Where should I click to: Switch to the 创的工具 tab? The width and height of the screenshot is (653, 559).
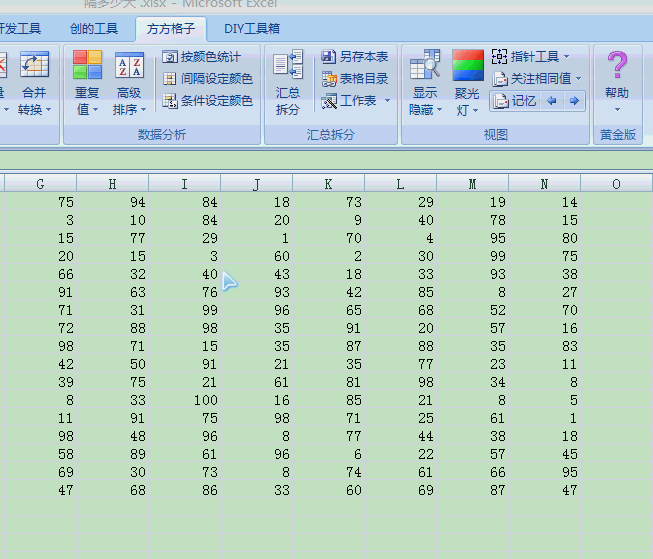[x=93, y=29]
